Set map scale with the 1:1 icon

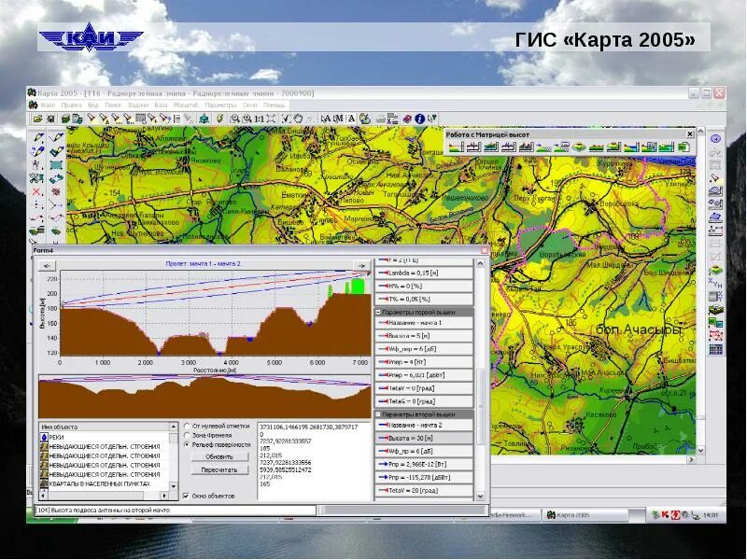[x=260, y=119]
